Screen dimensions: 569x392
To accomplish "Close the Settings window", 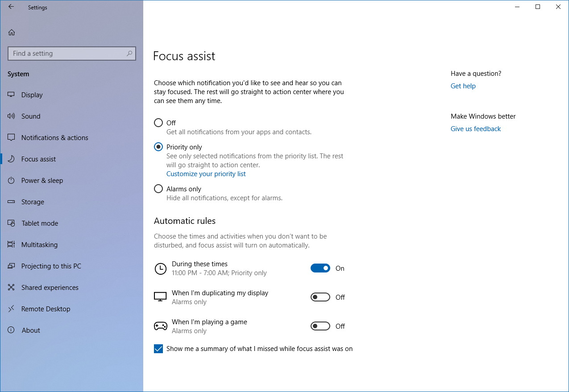I will pos(558,7).
